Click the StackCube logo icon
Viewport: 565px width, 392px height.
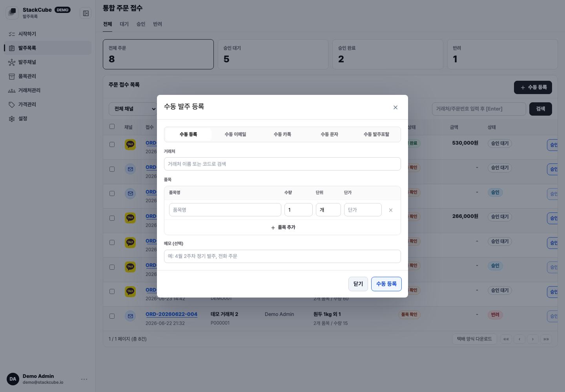(12, 13)
